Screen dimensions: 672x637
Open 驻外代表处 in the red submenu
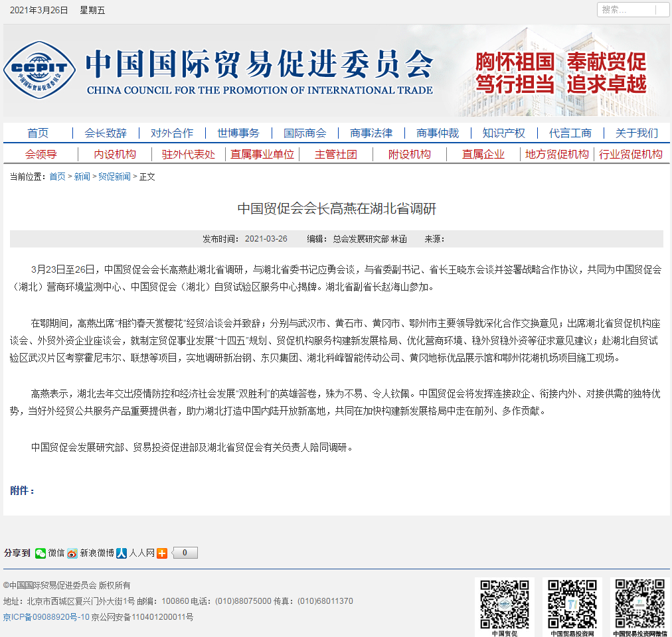coord(189,155)
